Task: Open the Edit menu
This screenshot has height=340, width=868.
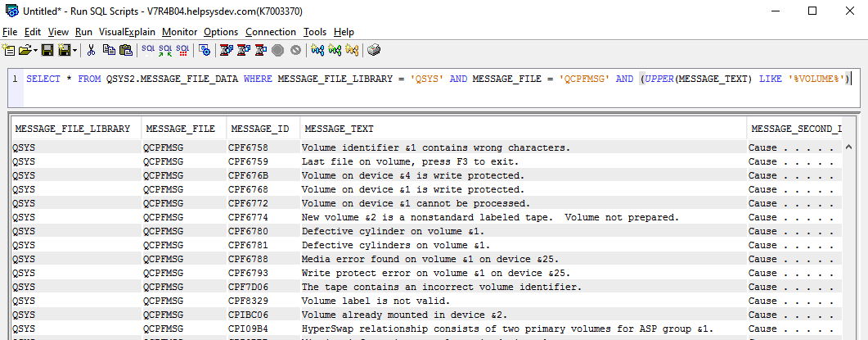Action: point(33,32)
